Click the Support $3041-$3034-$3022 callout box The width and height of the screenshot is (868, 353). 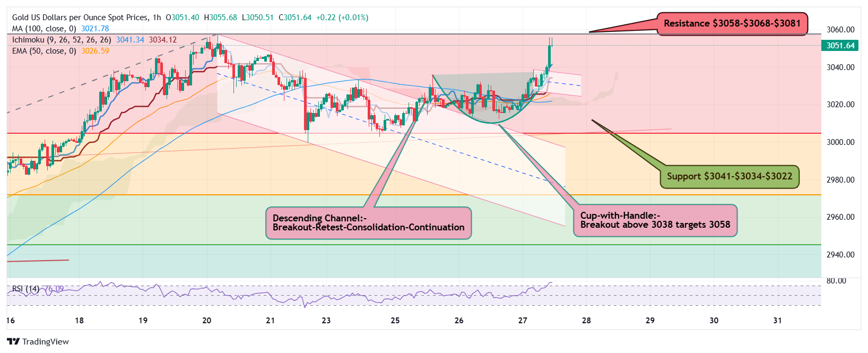pyautogui.click(x=729, y=176)
